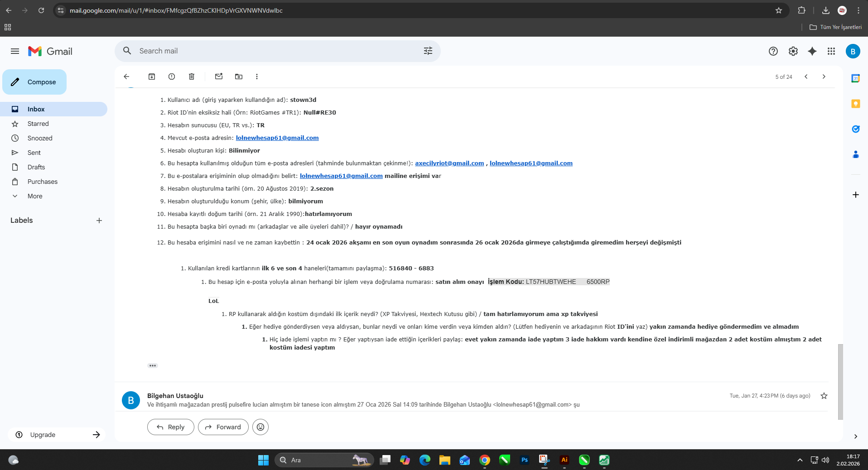Star the Bilgehan Ustaoğlu message
The width and height of the screenshot is (868, 470).
click(824, 396)
